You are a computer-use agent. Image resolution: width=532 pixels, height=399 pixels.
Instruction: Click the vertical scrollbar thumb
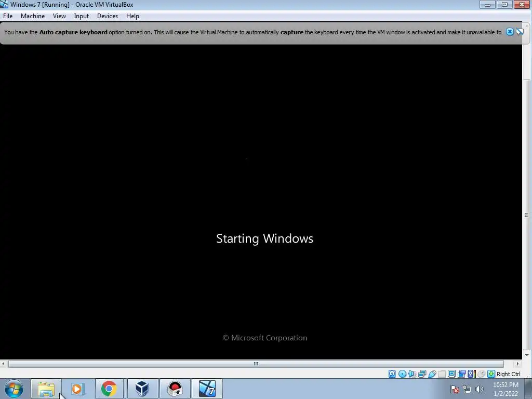pos(526,215)
